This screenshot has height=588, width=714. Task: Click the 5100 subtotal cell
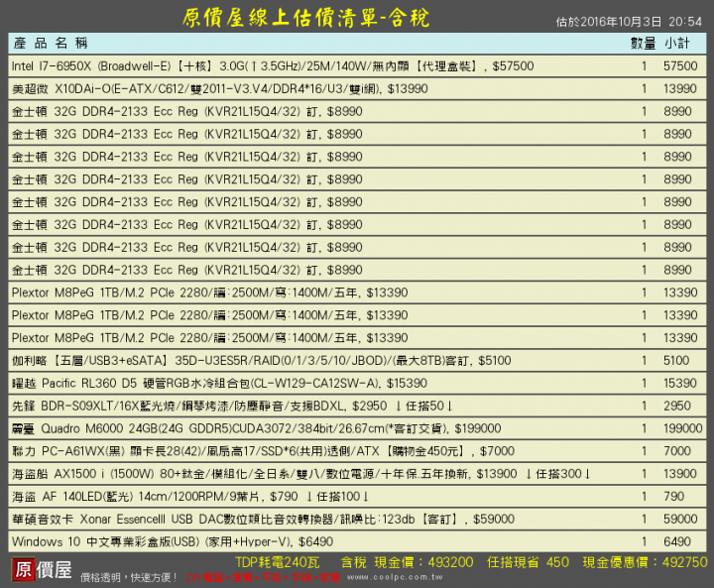(x=676, y=361)
